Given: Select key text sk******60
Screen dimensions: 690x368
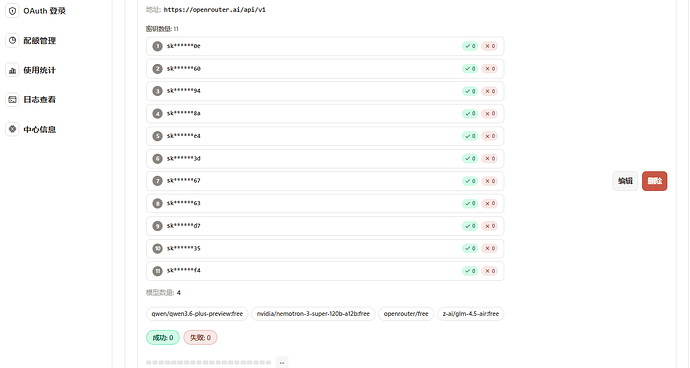Looking at the screenshot, I should [x=184, y=69].
